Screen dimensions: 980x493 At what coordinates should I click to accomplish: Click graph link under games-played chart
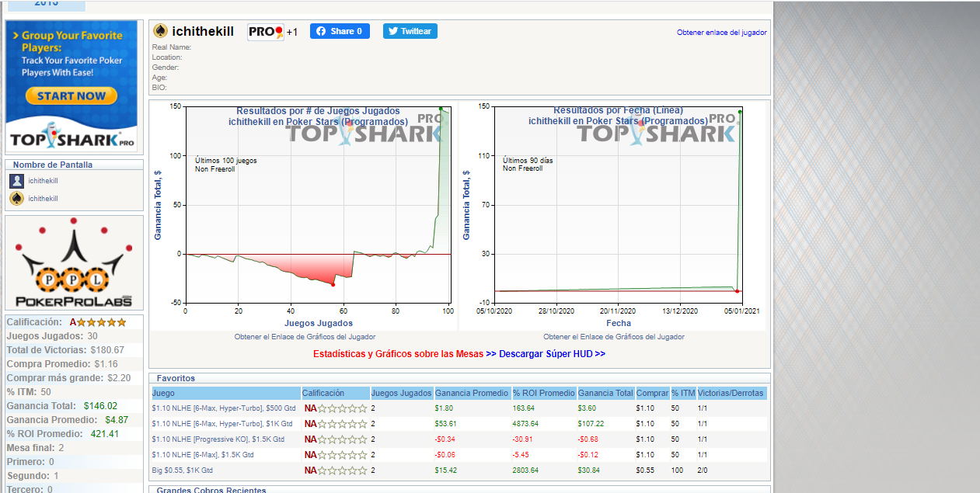(x=305, y=337)
